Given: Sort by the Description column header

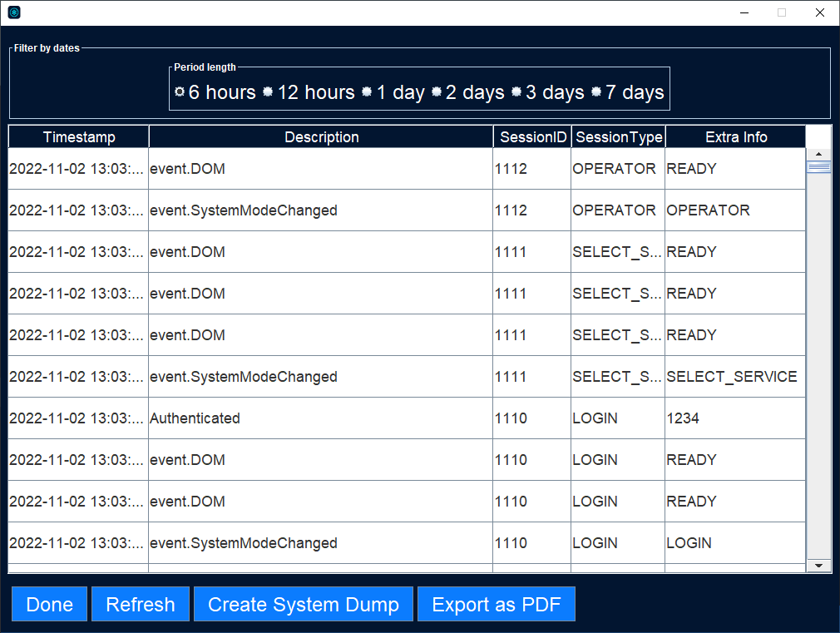Looking at the screenshot, I should [x=321, y=137].
